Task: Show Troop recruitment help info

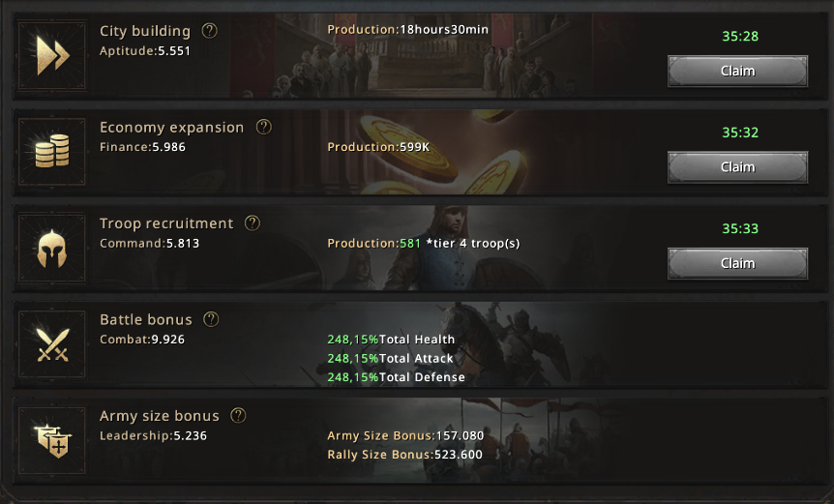Action: click(x=253, y=223)
